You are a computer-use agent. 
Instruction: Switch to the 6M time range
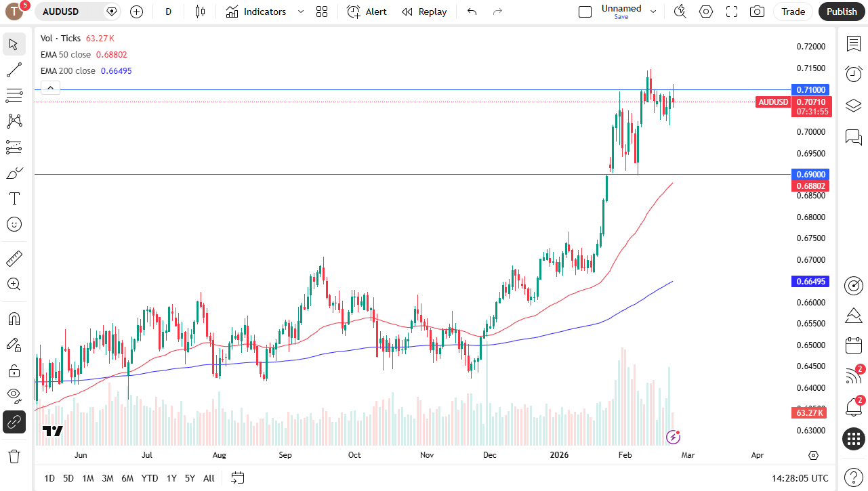click(127, 478)
